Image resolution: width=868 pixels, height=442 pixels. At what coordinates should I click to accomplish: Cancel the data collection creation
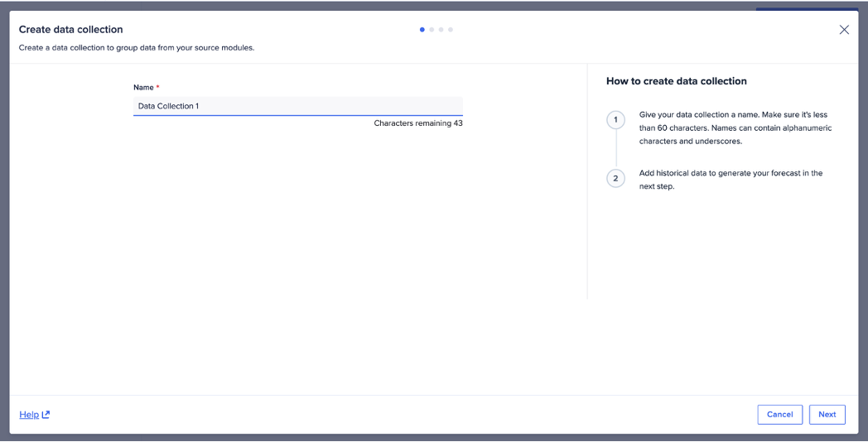[x=779, y=415]
